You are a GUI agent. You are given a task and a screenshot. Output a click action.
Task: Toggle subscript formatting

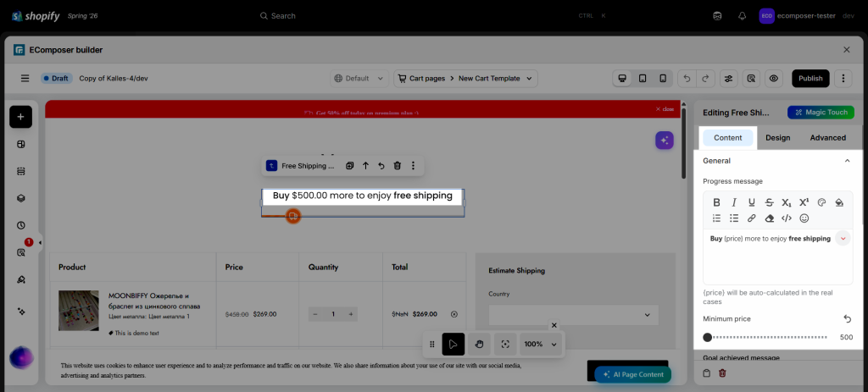pyautogui.click(x=787, y=202)
